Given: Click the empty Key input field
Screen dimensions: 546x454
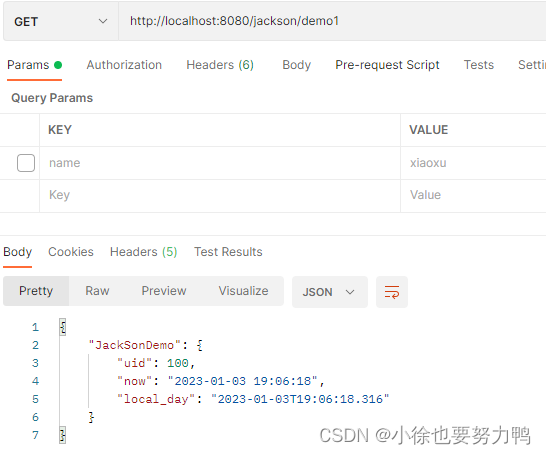Looking at the screenshot, I should [x=220, y=195].
